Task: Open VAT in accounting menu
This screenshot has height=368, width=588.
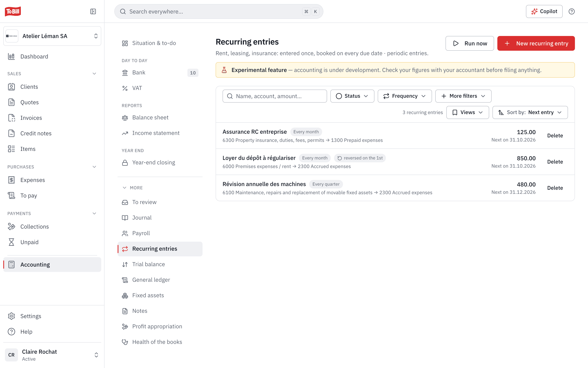Action: [160, 88]
